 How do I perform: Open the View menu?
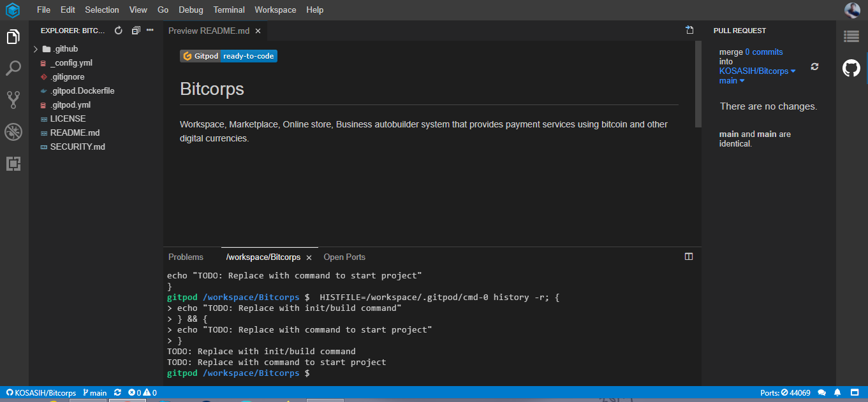138,10
